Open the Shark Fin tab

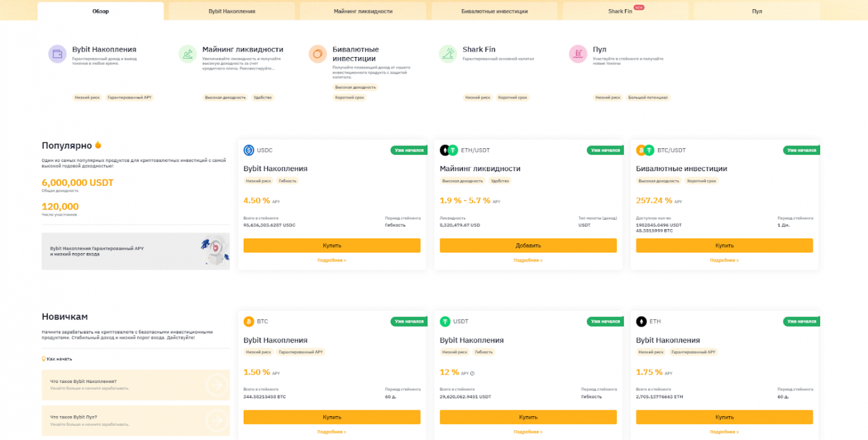pos(626,11)
